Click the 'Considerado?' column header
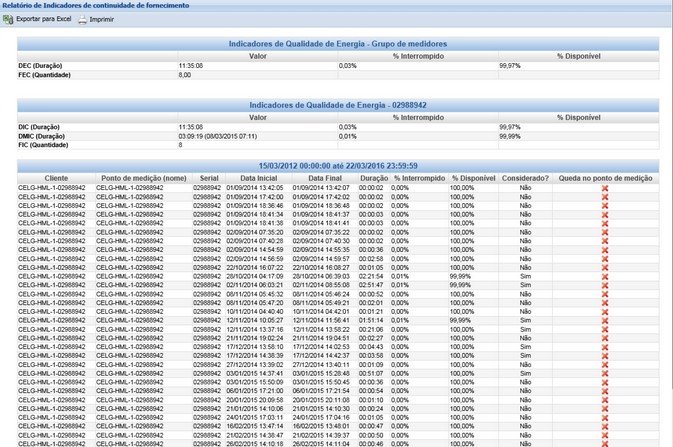The image size is (673, 447). point(525,178)
